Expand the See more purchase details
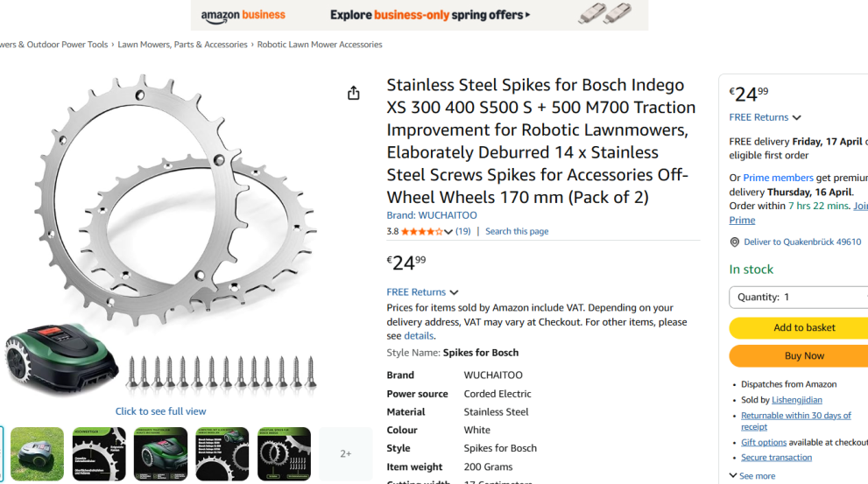This screenshot has width=868, height=484. coord(752,476)
